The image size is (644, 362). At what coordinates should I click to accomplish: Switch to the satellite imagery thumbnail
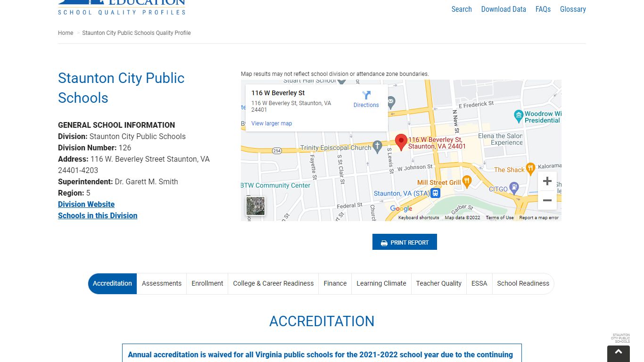tap(256, 206)
